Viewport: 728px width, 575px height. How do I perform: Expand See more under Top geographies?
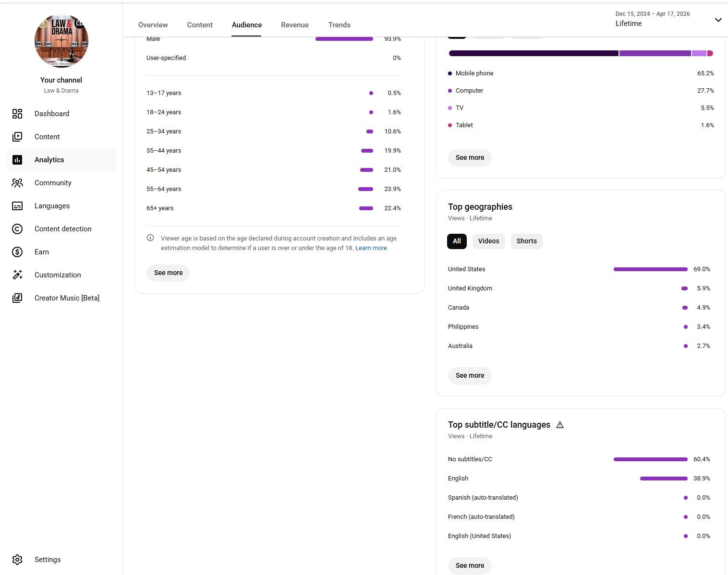[470, 375]
